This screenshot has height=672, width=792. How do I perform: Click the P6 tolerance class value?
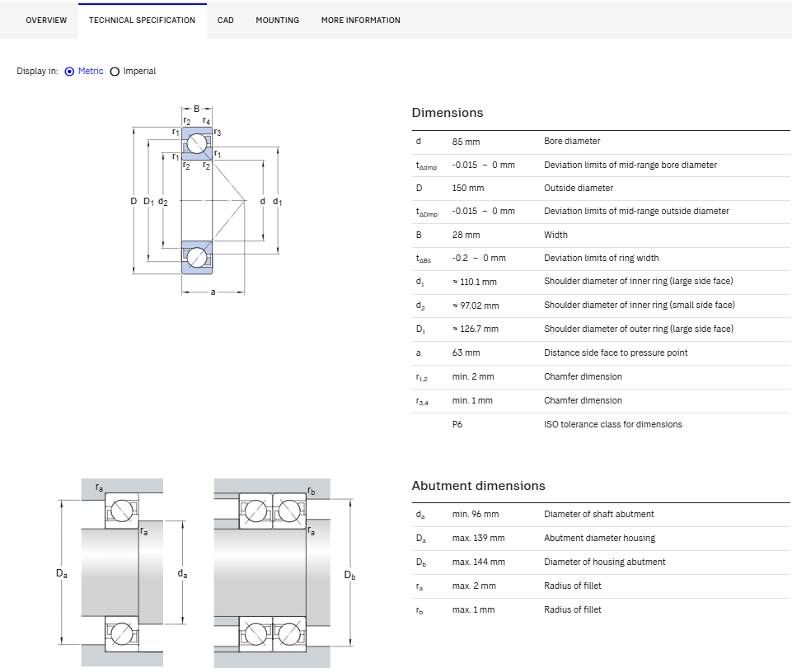pos(457,425)
